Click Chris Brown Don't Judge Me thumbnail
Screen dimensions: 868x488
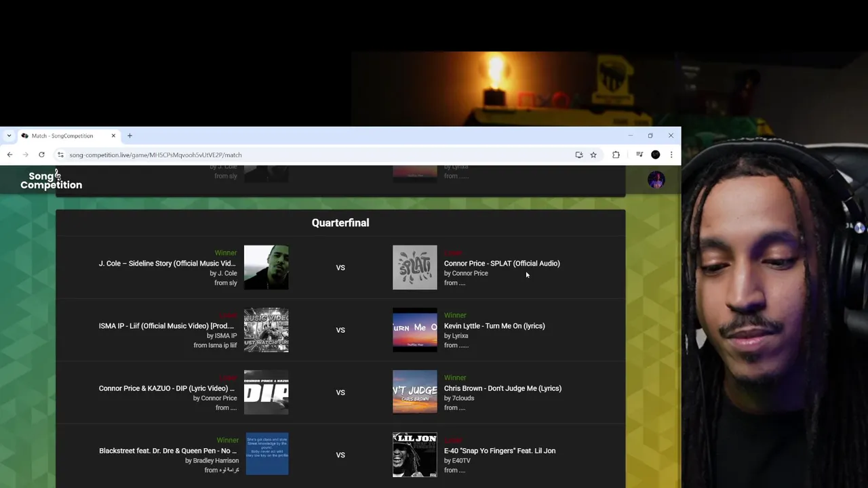pos(415,392)
